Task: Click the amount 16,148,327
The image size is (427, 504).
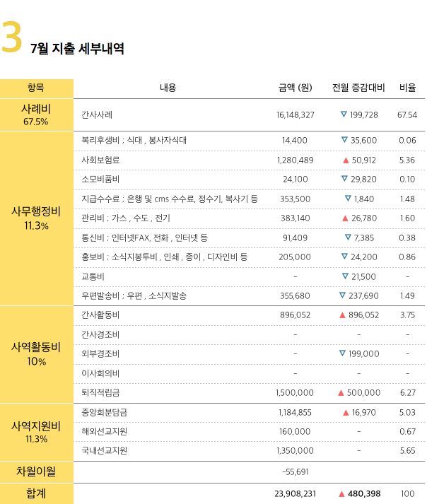Action: (296, 115)
